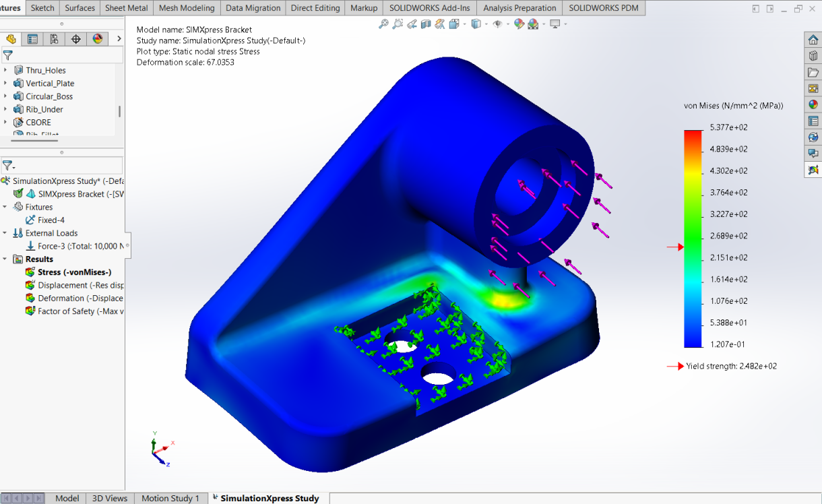Viewport: 822px width, 504px height.
Task: Expand the Thru_Holes feature node
Action: (x=5, y=70)
